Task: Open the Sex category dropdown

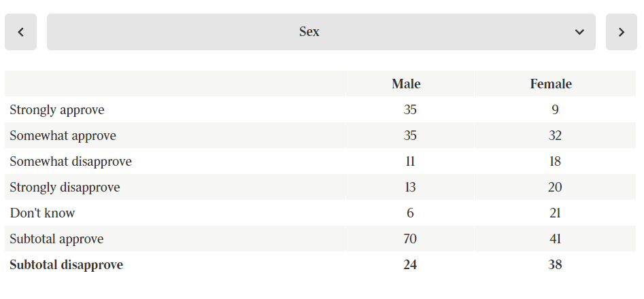Action: pos(309,32)
